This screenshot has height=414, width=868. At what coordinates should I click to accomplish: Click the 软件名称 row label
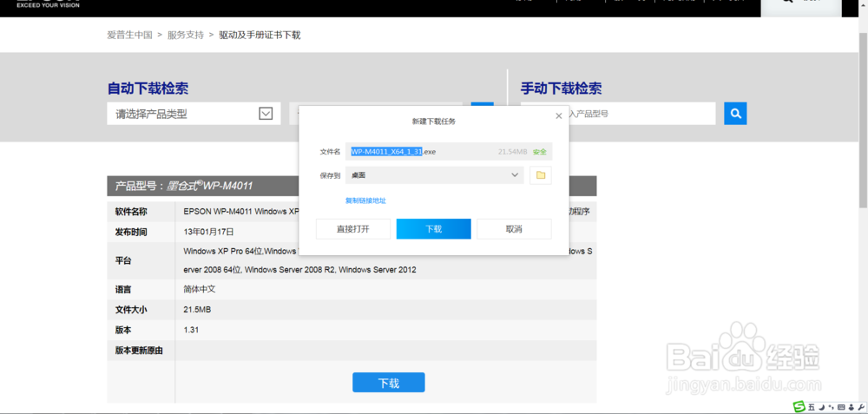(x=131, y=212)
